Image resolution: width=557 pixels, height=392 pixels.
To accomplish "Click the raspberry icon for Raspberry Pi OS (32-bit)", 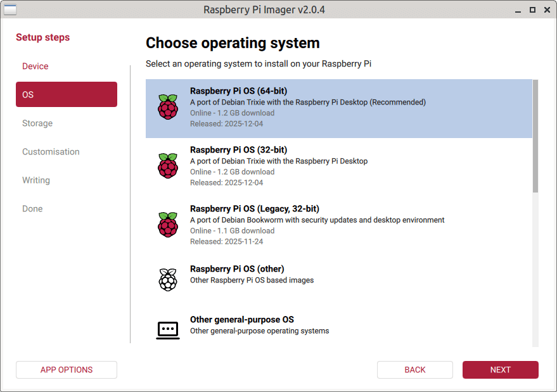I will click(167, 166).
